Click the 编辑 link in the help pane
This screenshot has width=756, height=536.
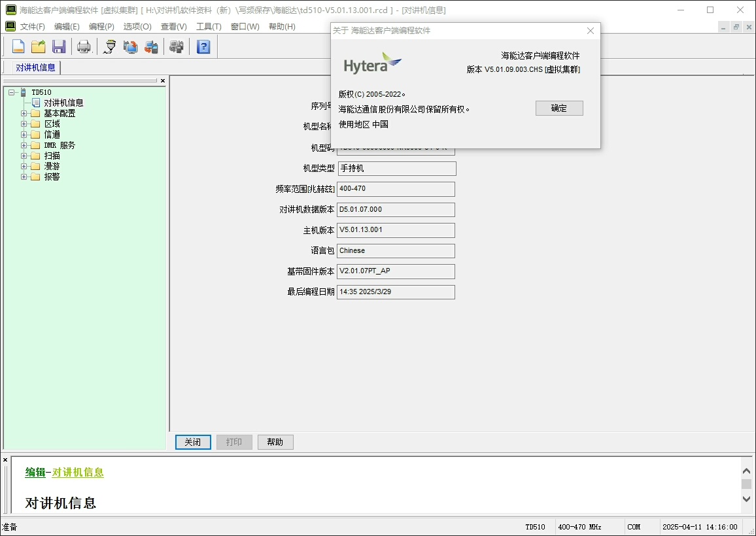point(35,473)
